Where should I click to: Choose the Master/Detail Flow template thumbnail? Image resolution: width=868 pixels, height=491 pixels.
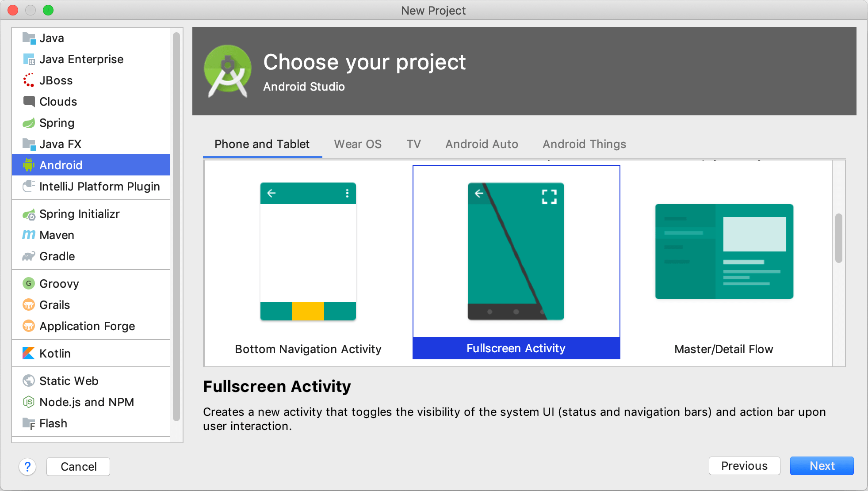click(x=724, y=251)
